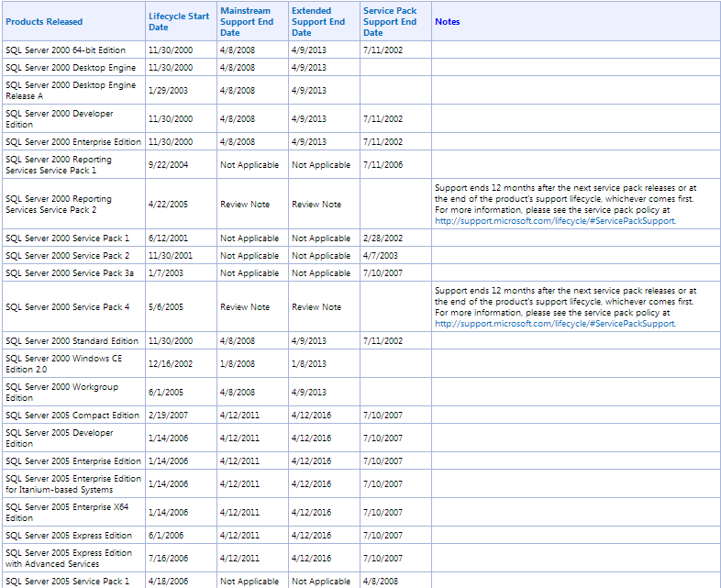The image size is (721, 588).
Task: Click the 1/8/2008 mainstream support end date
Action: [238, 364]
